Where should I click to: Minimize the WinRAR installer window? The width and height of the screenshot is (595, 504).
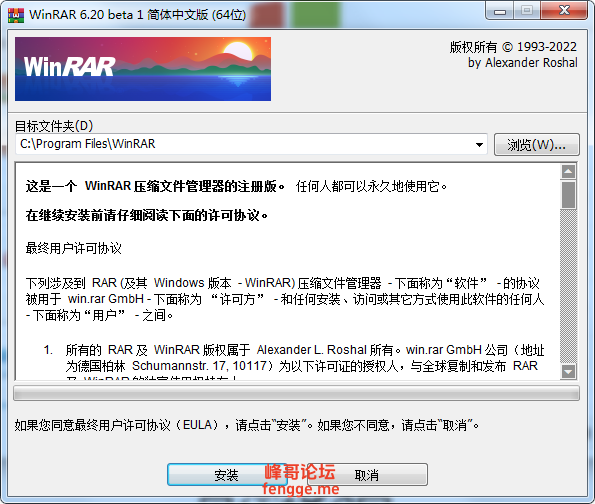click(x=499, y=11)
